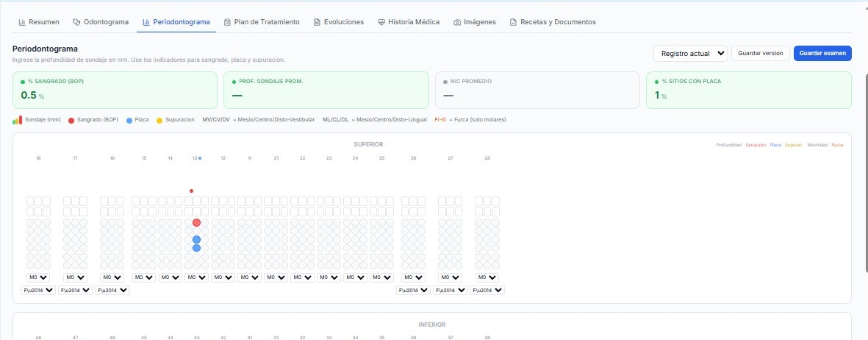Click the Movilidad label in the chart legend
Screen dimensions: 868x340
817,145
